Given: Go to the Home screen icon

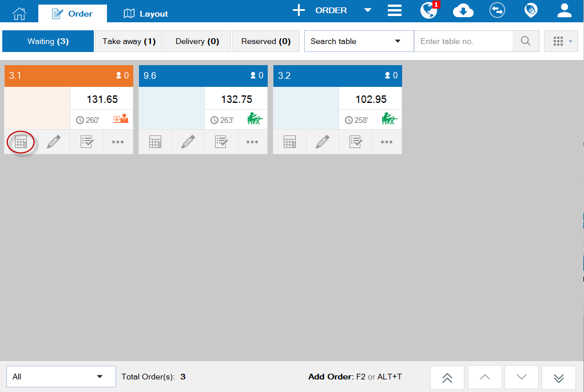Looking at the screenshot, I should tap(19, 13).
